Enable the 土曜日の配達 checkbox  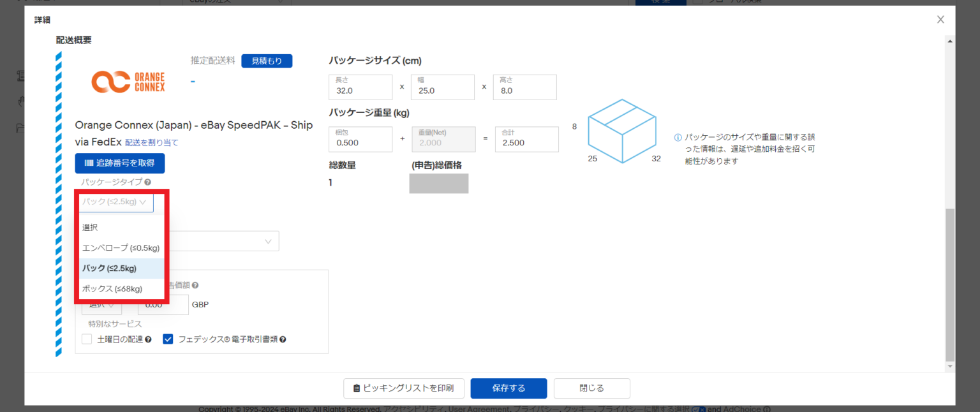click(86, 339)
